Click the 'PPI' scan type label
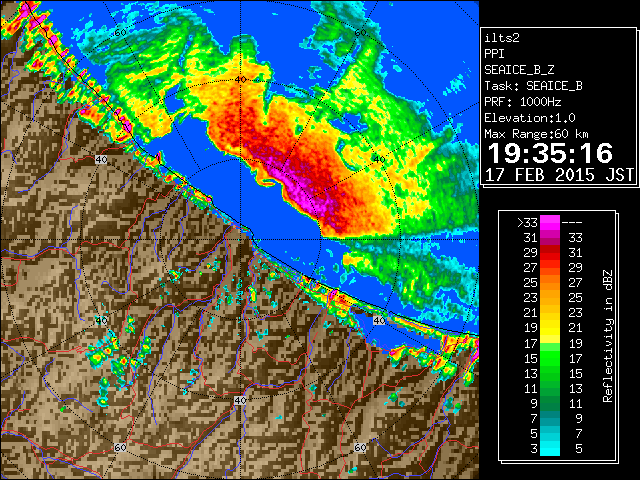The height and width of the screenshot is (480, 640). (494, 54)
